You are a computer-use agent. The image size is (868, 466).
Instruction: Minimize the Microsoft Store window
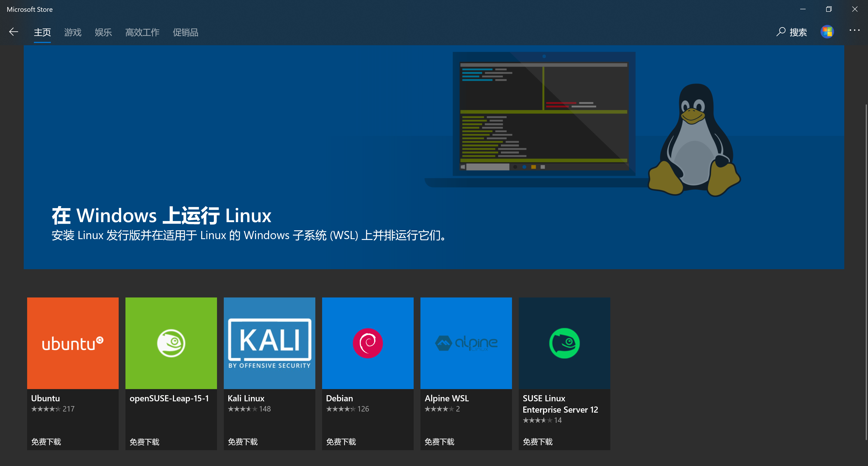tap(803, 9)
